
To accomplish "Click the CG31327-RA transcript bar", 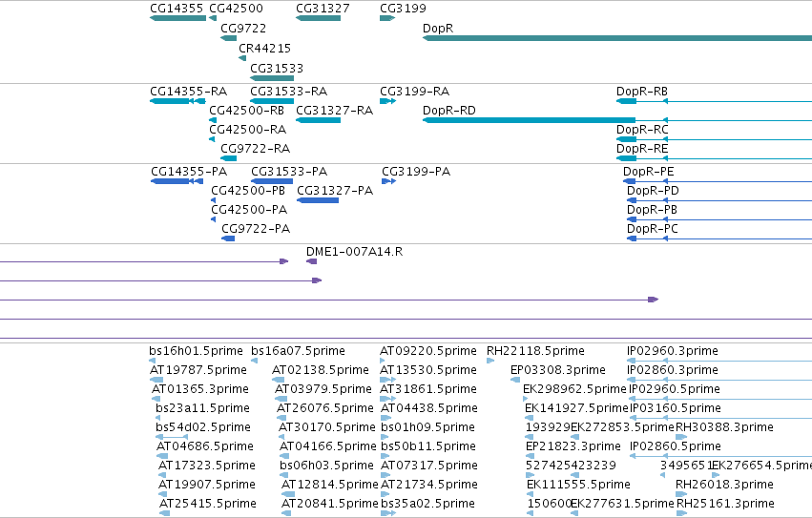I will [x=318, y=120].
